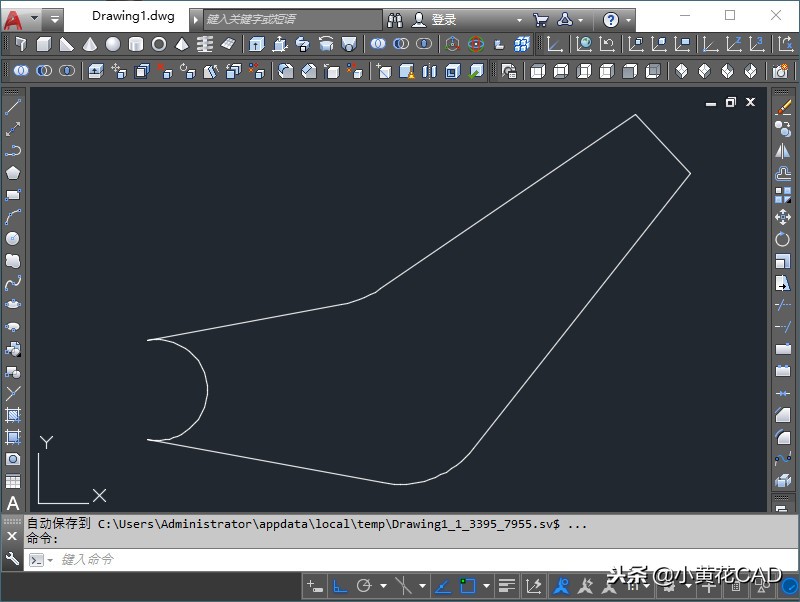The height and width of the screenshot is (602, 800).
Task: Select the Polygon drawing tool
Action: [13, 173]
